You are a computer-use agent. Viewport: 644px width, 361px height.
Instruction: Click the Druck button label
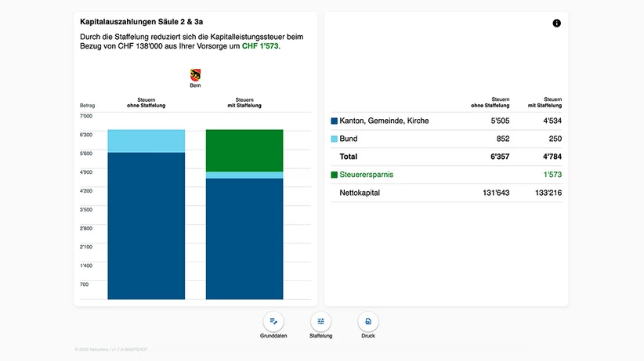coord(368,335)
